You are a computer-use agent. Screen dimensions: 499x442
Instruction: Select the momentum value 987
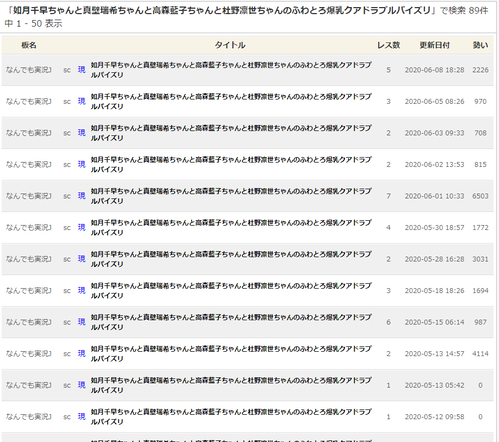click(x=480, y=322)
